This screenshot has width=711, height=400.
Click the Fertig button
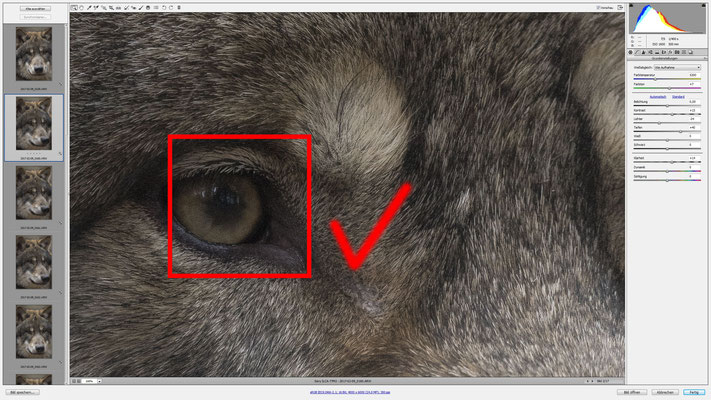coord(694,392)
